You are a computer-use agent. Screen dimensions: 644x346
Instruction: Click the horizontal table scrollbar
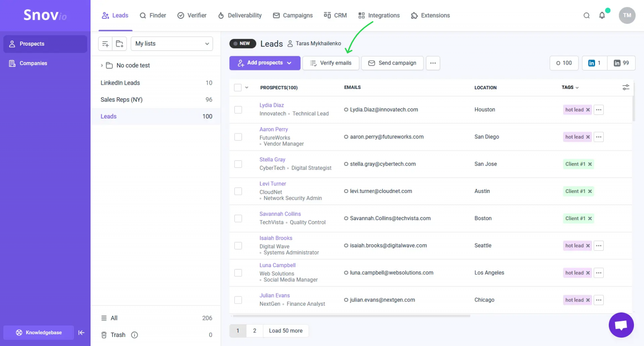pyautogui.click(x=351, y=316)
